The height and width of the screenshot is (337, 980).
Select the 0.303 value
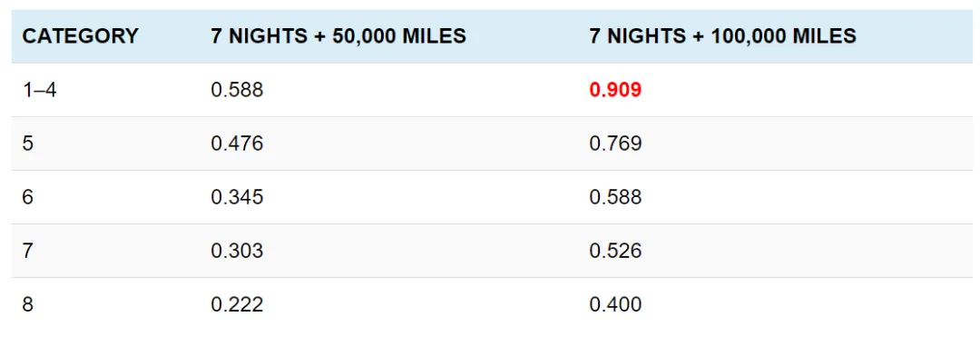click(237, 252)
